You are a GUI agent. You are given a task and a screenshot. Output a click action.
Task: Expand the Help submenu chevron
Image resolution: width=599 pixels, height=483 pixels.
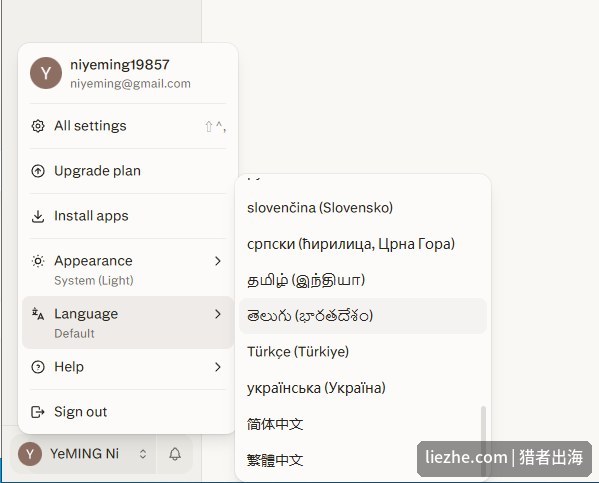coord(218,367)
